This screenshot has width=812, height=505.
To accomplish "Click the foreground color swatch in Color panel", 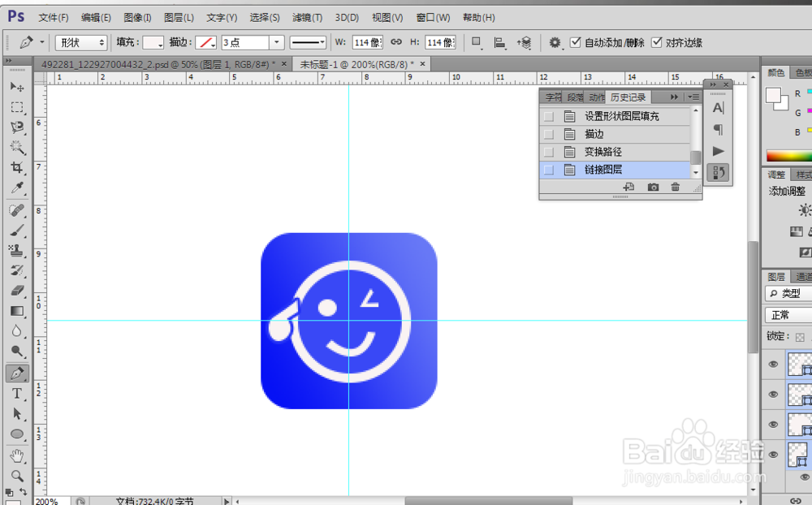I will (x=773, y=95).
